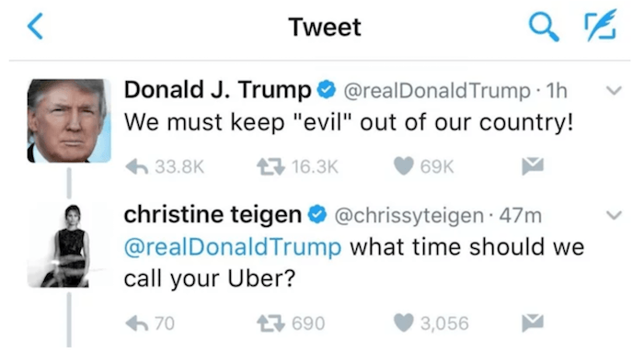Open the christine teigen profile name
The width and height of the screenshot is (644, 351).
tap(213, 214)
